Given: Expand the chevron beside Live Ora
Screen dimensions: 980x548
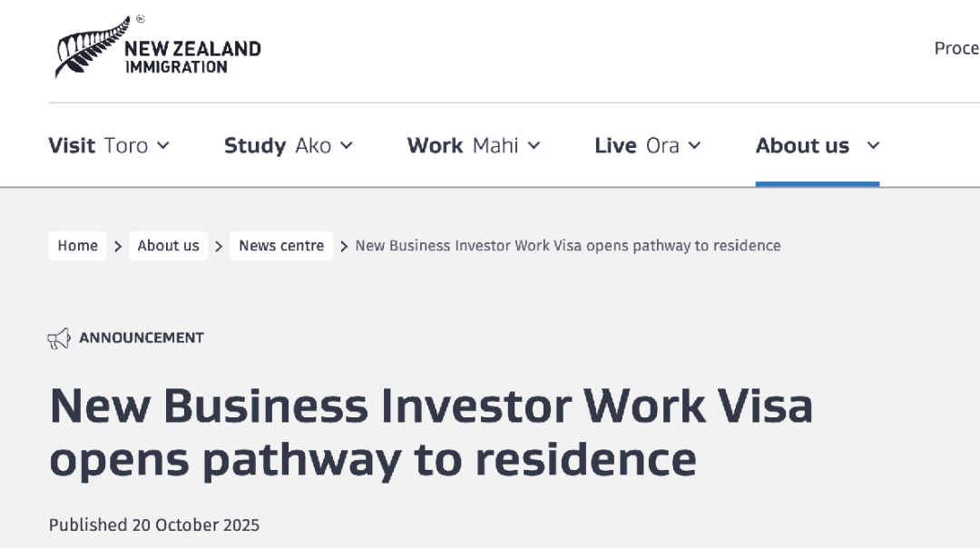Looking at the screenshot, I should click(694, 145).
